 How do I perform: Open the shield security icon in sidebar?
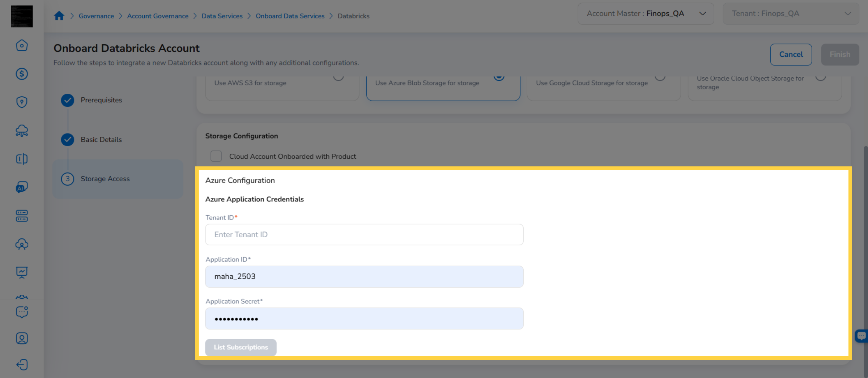(22, 102)
